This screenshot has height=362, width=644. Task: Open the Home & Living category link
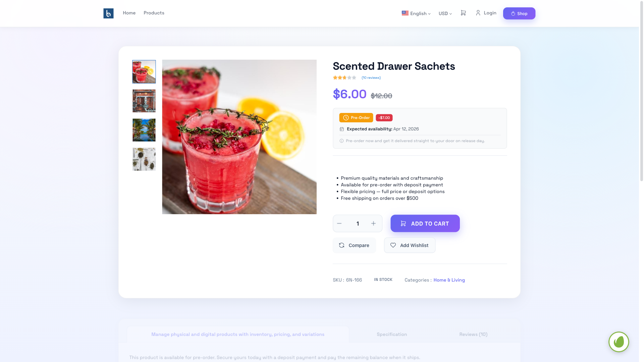(449, 280)
